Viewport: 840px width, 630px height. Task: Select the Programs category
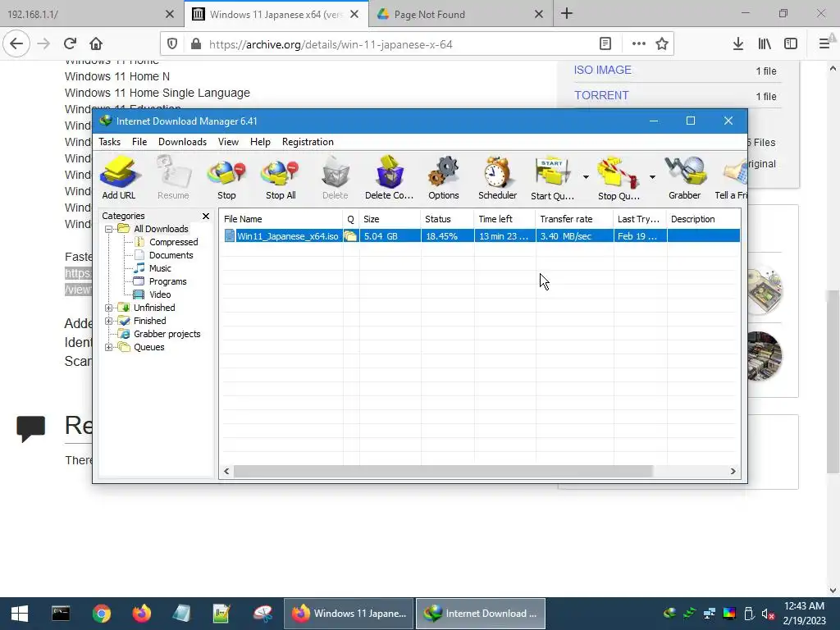[167, 281]
